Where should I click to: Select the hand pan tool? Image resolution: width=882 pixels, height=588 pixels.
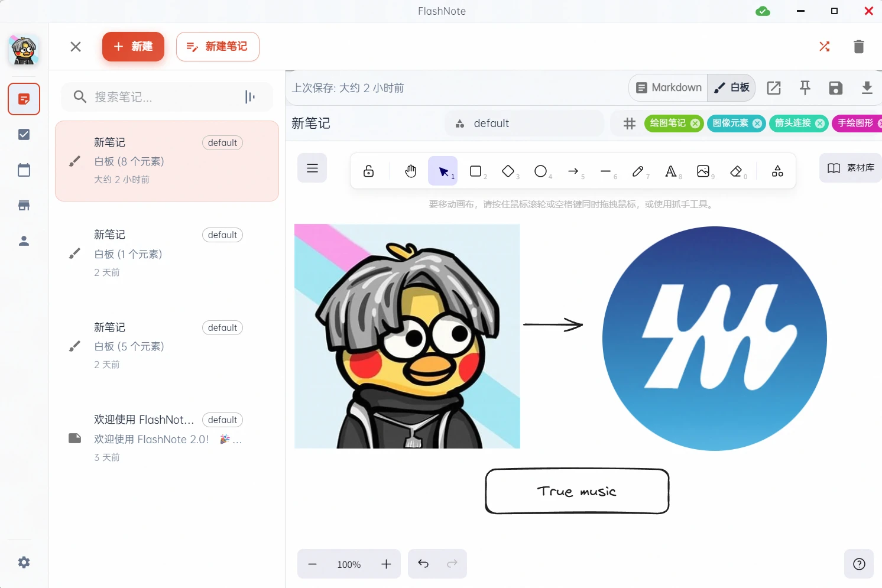tap(411, 171)
